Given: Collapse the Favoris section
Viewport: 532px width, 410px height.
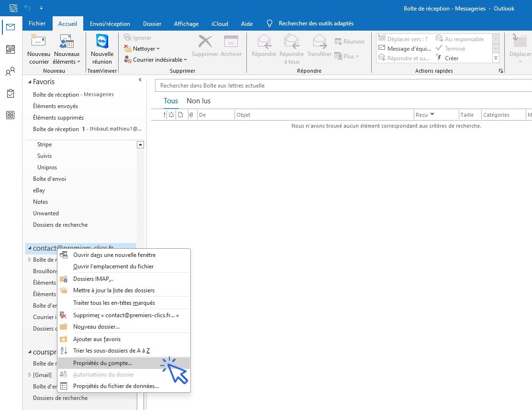Looking at the screenshot, I should point(30,82).
